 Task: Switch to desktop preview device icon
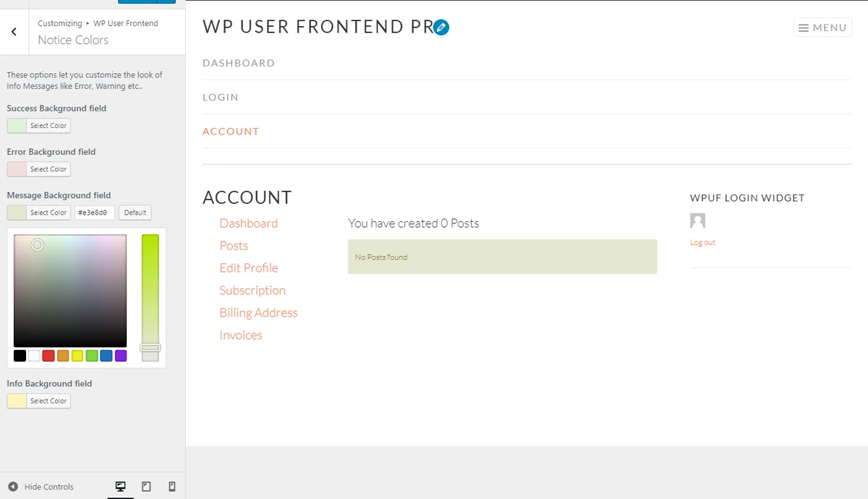[x=121, y=487]
